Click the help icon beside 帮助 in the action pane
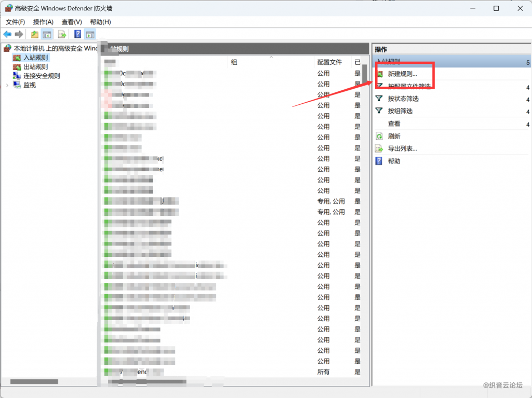Image resolution: width=532 pixels, height=398 pixels. 379,161
